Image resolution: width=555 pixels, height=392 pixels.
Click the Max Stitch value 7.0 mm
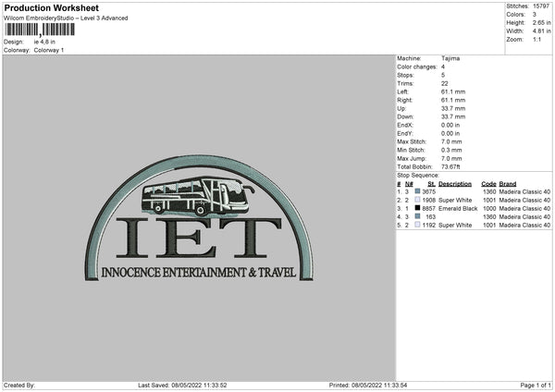(451, 141)
